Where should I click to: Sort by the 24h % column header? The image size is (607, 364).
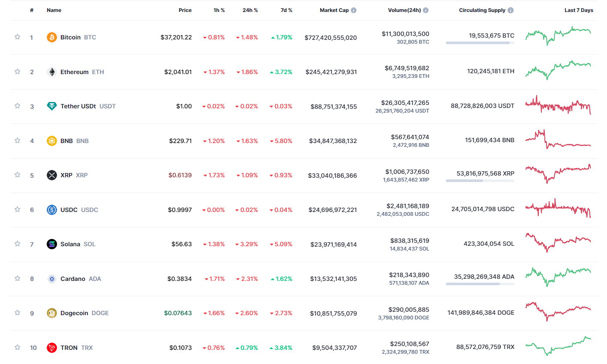click(x=250, y=10)
